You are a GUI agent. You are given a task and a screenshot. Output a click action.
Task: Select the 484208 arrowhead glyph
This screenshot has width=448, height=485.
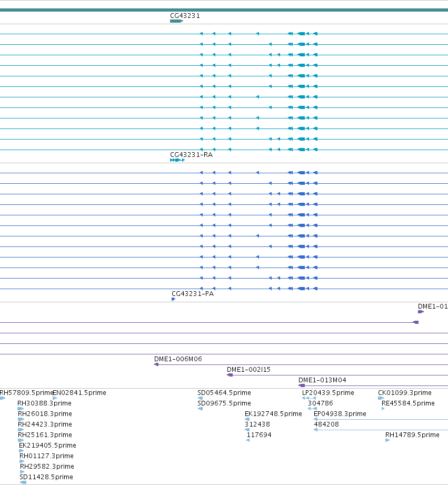coord(316,430)
